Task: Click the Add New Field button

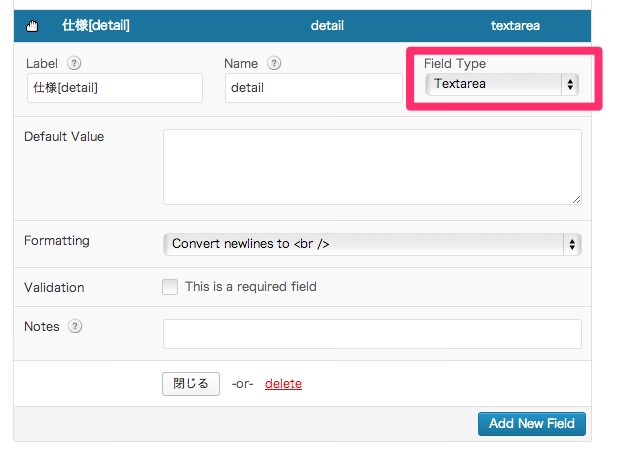Action: tap(532, 424)
